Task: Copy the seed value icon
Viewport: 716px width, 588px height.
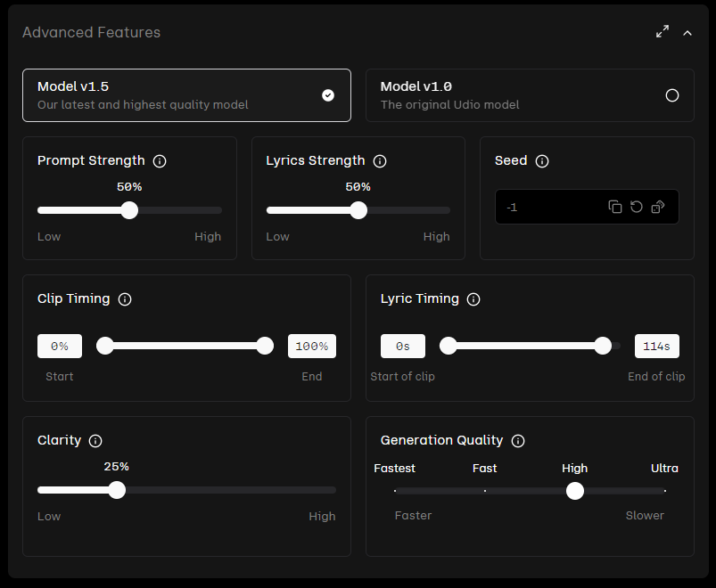Action: tap(615, 207)
